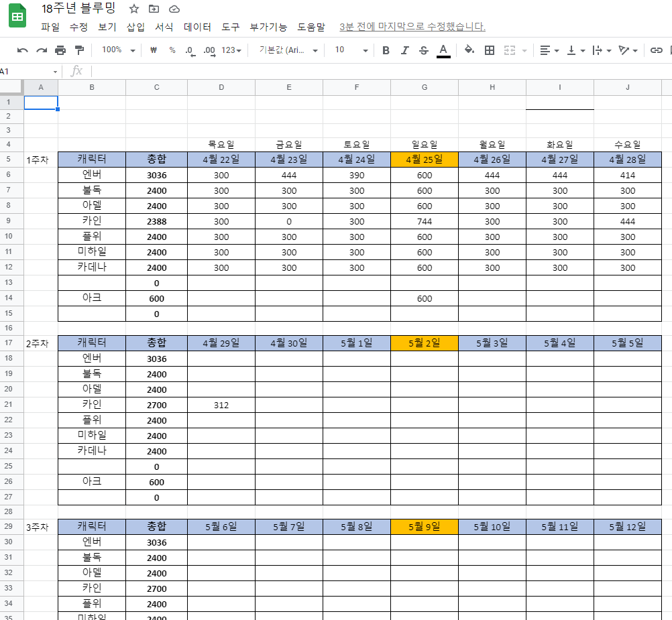The height and width of the screenshot is (620, 672).
Task: Open the borders tool
Action: (x=490, y=50)
